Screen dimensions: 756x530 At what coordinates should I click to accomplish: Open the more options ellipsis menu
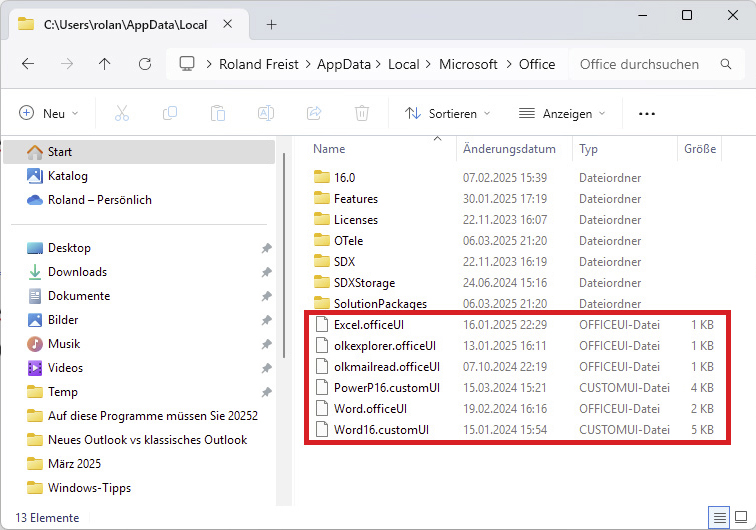pos(647,114)
